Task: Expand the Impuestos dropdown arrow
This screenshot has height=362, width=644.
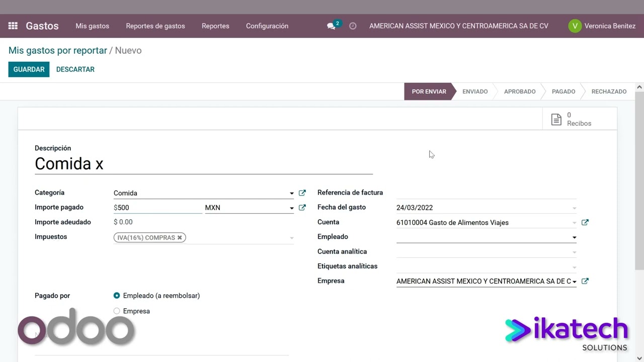Action: (x=291, y=238)
